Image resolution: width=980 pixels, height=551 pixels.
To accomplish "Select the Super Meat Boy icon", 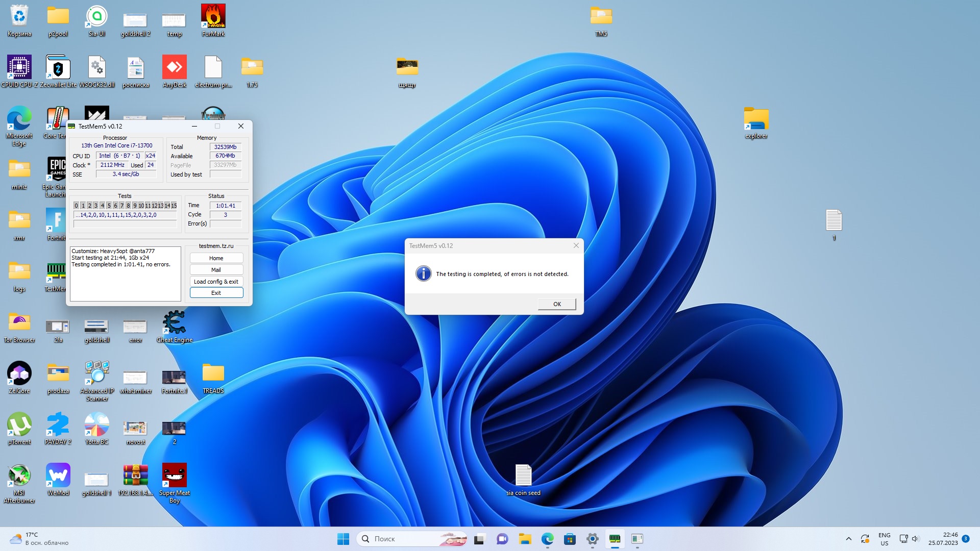I will 174,477.
